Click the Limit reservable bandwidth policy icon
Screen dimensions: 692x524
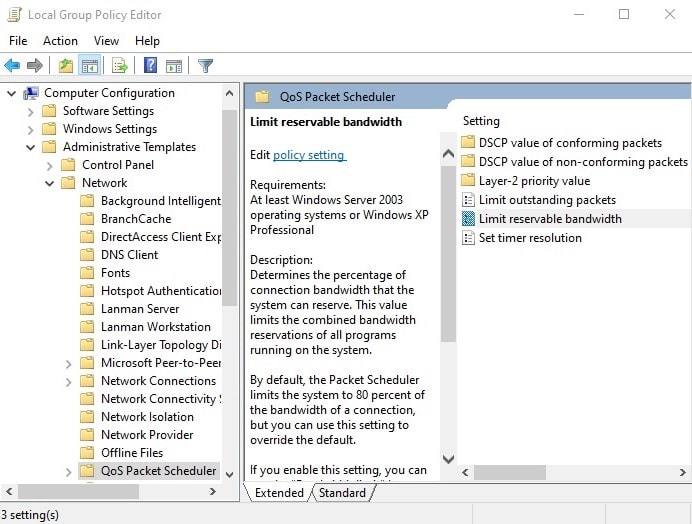click(468, 219)
